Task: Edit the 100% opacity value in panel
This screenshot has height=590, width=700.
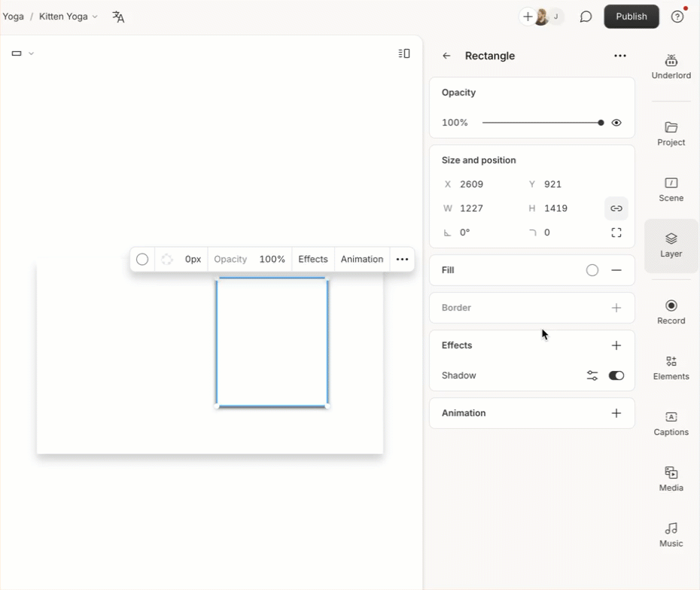Action: pyautogui.click(x=455, y=123)
